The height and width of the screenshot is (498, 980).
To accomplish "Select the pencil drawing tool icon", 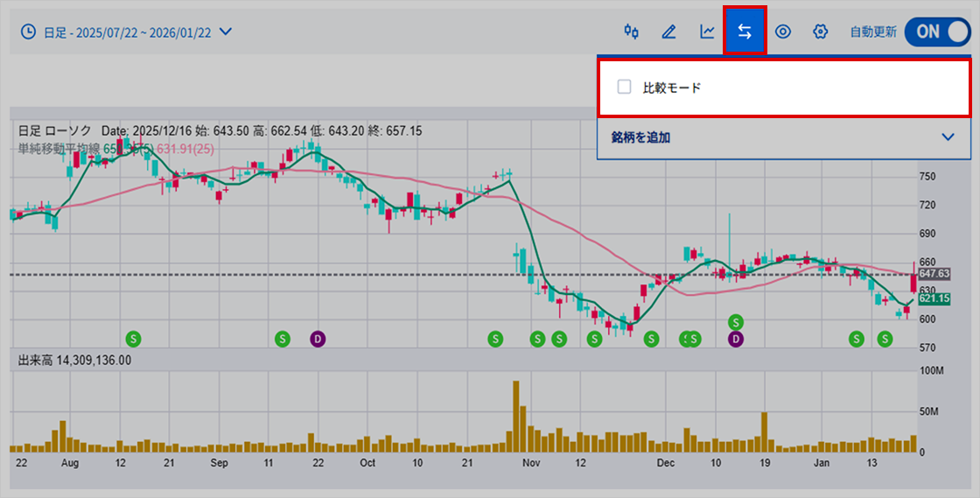I will pos(668,32).
